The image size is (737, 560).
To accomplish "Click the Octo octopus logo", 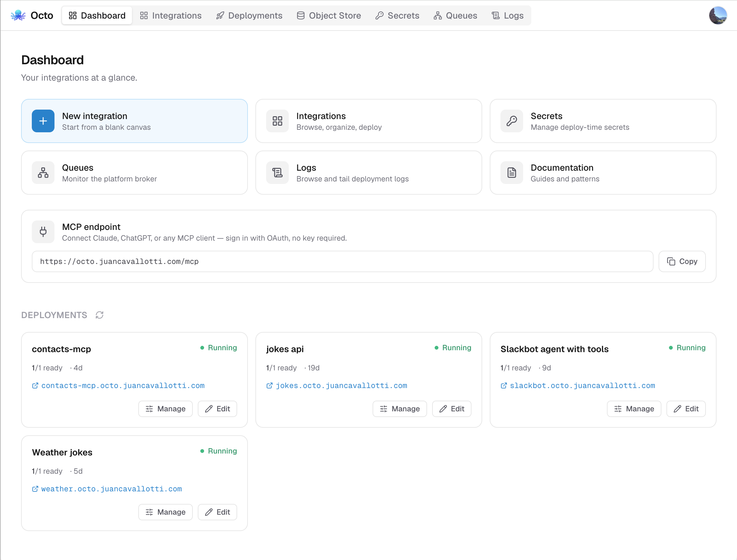I will (x=18, y=15).
